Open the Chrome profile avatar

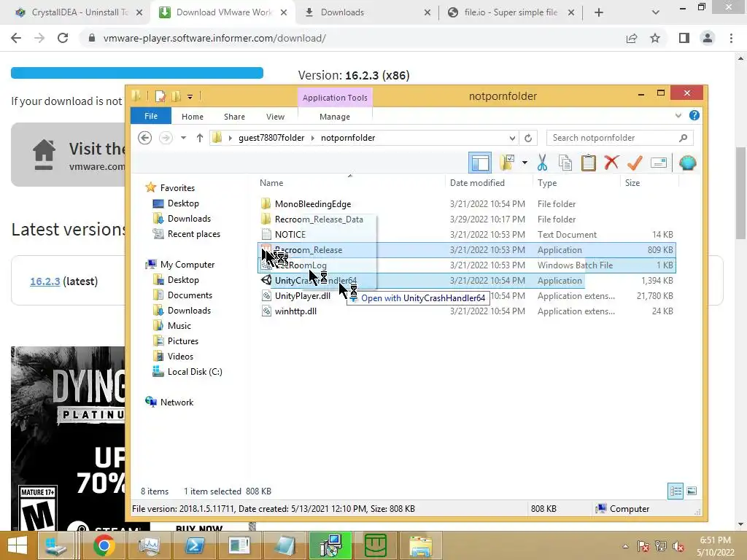708,38
